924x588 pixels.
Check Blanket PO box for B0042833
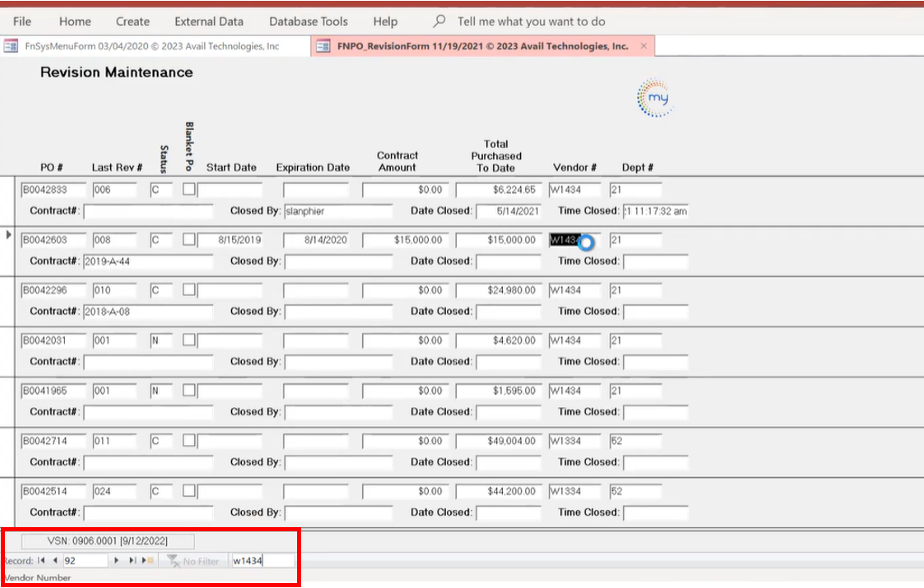tap(189, 189)
